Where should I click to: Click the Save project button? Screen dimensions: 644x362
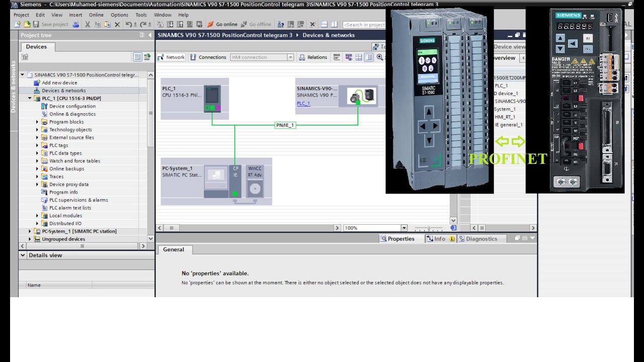[x=51, y=24]
